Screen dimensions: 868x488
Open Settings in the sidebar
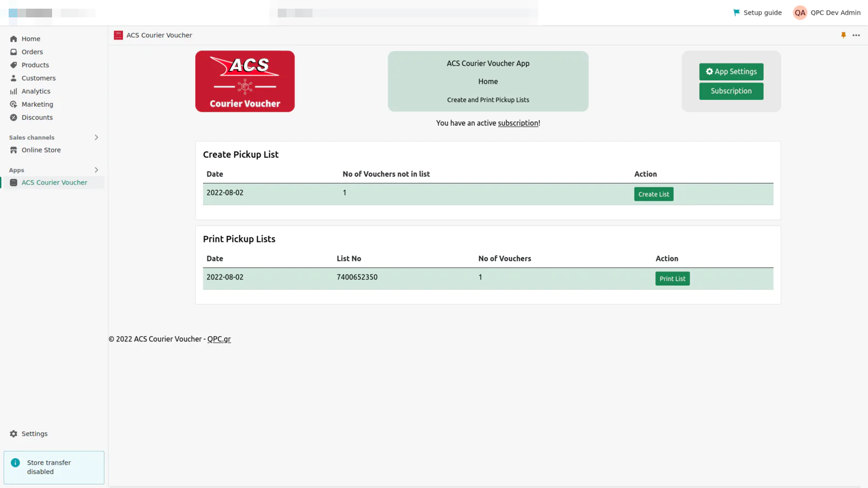point(35,434)
